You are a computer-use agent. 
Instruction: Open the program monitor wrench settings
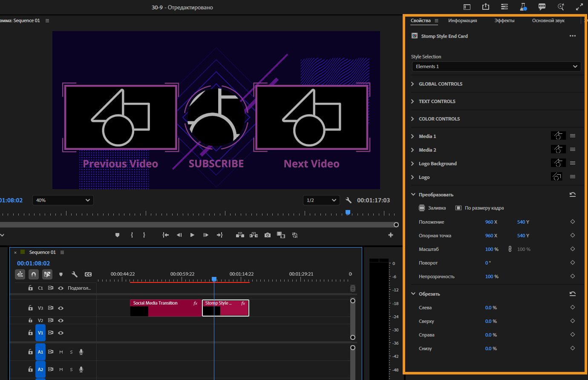[348, 200]
